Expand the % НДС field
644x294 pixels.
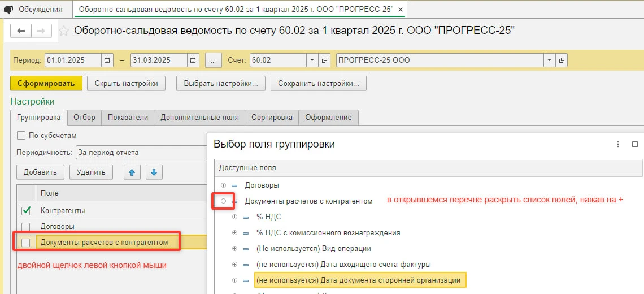click(x=235, y=217)
